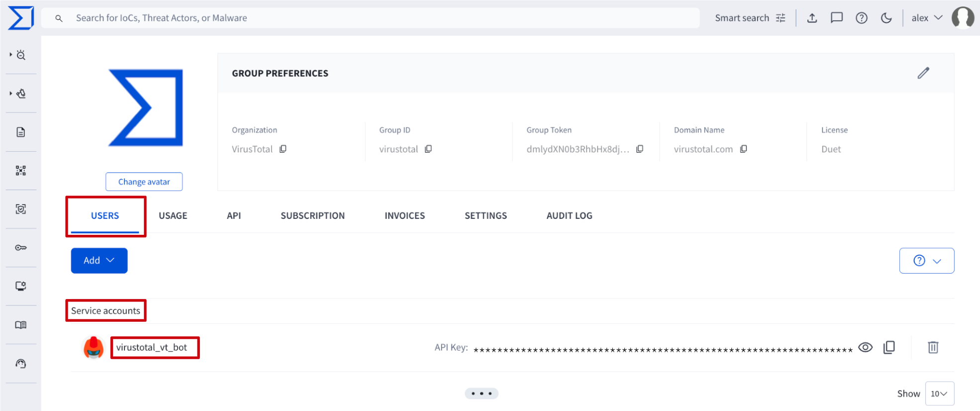
Task: Open the documentation book sidebar icon
Action: coord(21,325)
